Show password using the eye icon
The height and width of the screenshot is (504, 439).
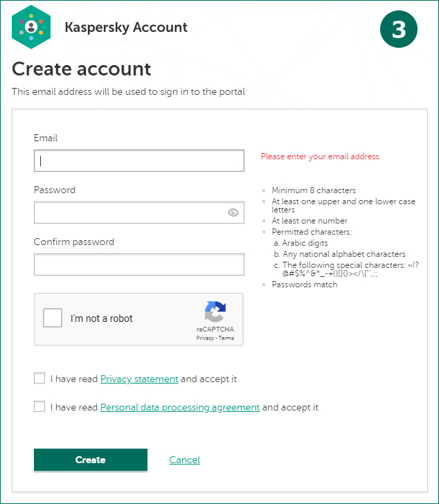tap(233, 213)
